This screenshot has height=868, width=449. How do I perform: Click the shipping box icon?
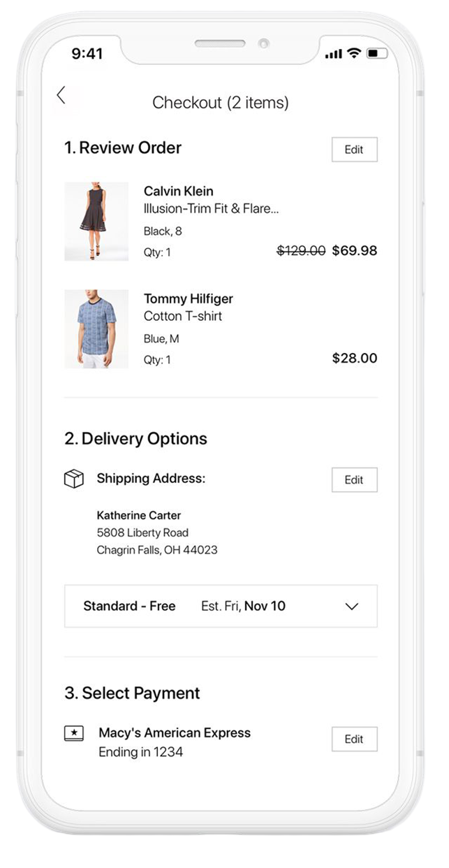click(x=74, y=479)
